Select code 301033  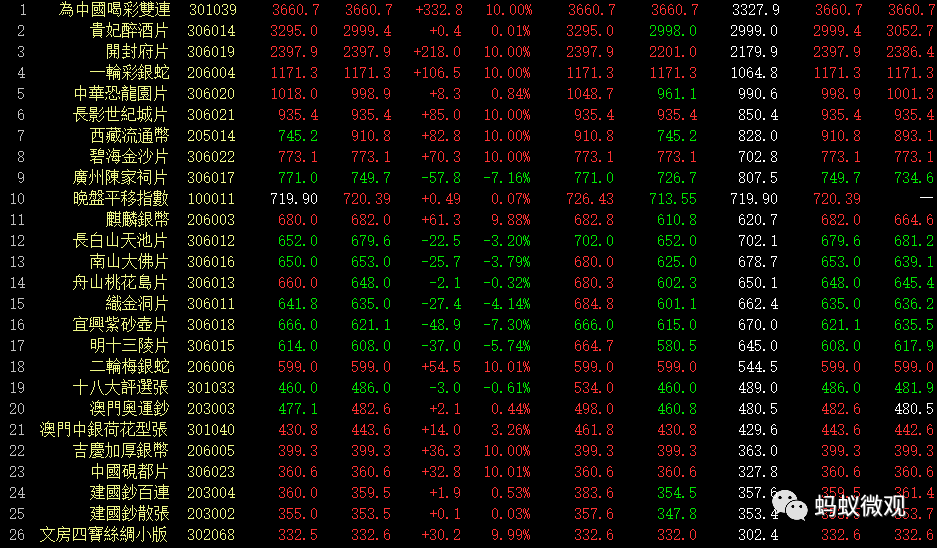[211, 388]
